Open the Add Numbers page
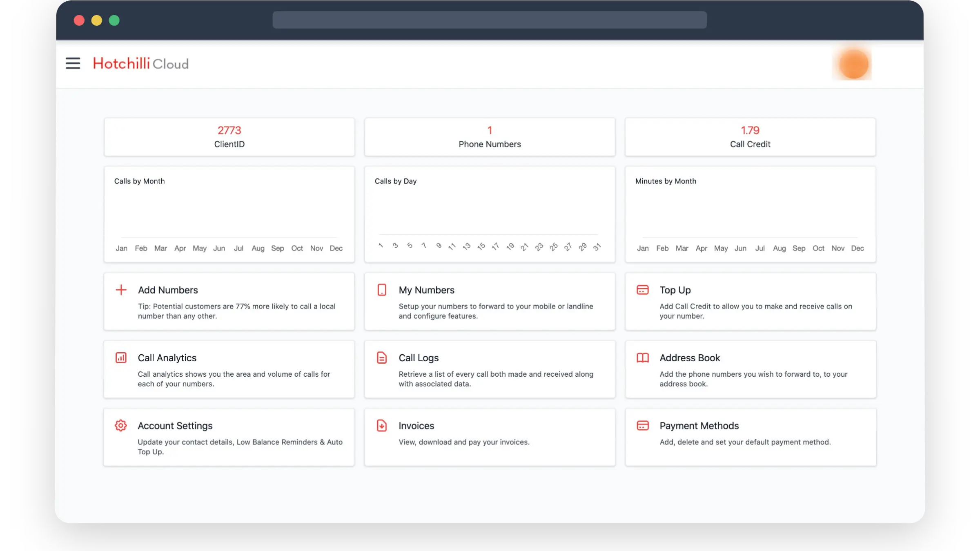The width and height of the screenshot is (980, 551). click(x=229, y=302)
